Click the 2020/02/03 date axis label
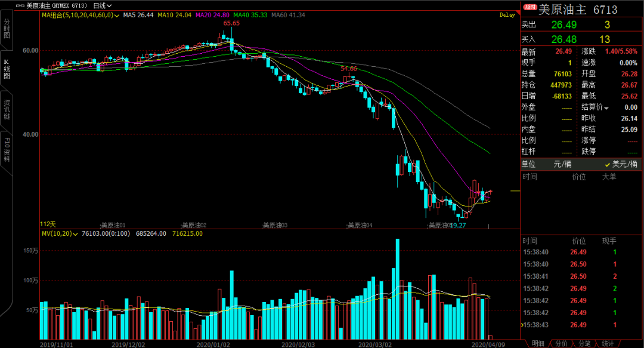The image size is (644, 348). point(298,344)
